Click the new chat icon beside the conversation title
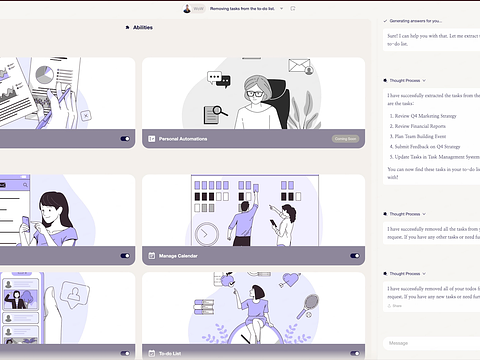This screenshot has height=360, width=480. pos(293,9)
